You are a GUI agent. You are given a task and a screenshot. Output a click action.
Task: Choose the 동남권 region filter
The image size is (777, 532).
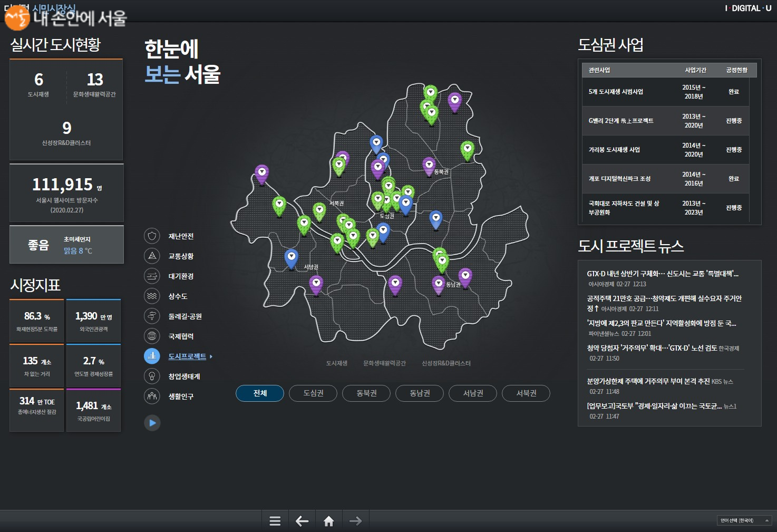click(x=420, y=393)
